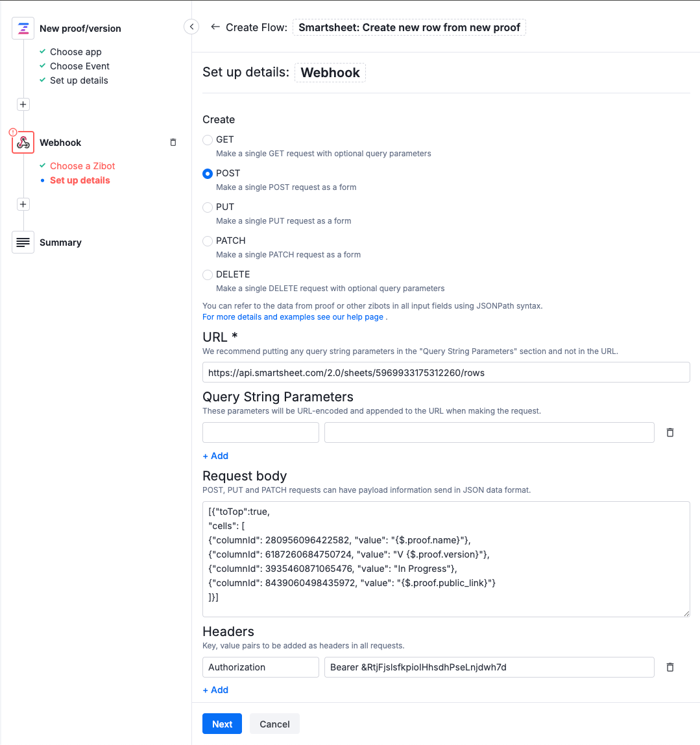700x745 pixels.
Task: Select the GET request method
Action: tap(208, 139)
